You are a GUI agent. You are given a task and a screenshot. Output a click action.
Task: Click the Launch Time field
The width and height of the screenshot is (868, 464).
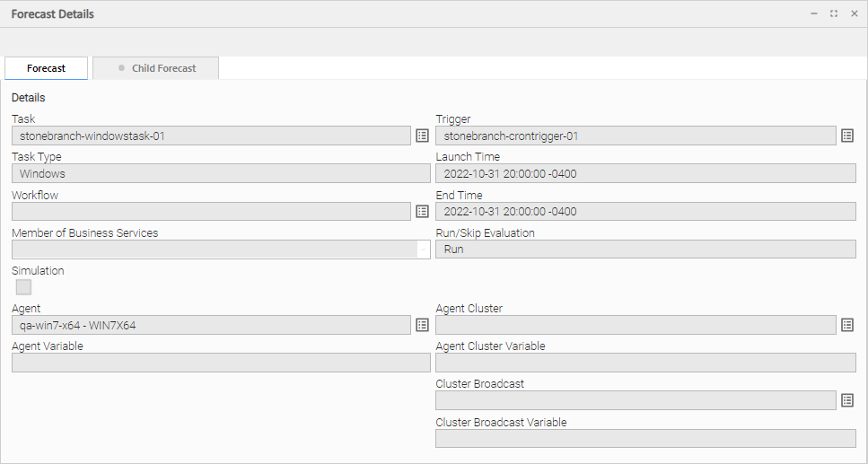point(644,174)
